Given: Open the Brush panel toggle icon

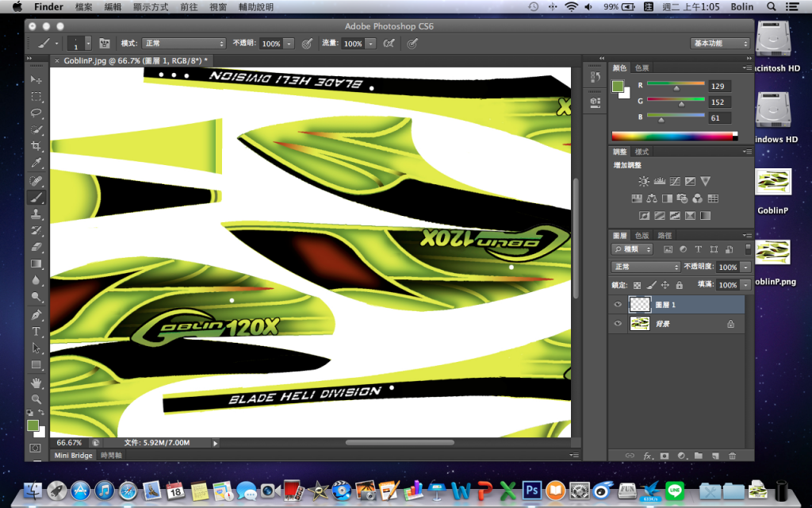Looking at the screenshot, I should [104, 44].
